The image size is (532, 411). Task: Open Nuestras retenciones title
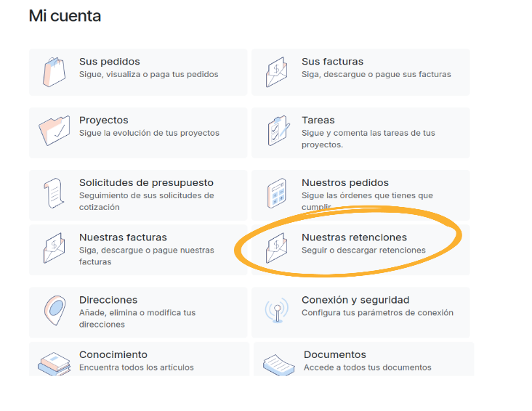coord(354,237)
